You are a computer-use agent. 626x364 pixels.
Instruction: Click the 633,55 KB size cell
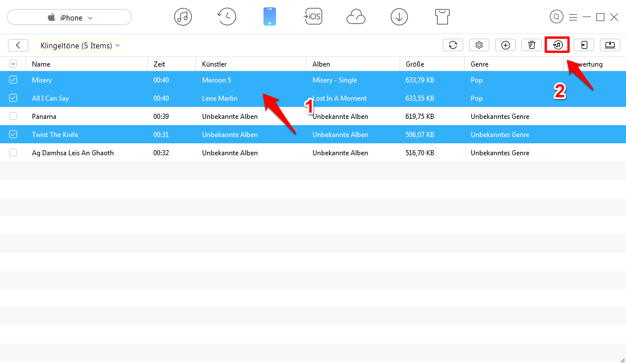pyautogui.click(x=419, y=98)
